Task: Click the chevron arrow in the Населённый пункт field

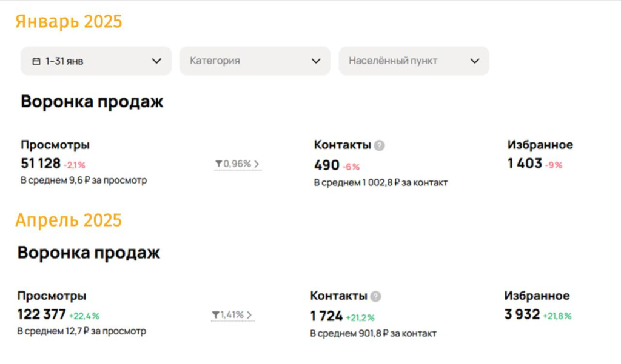Action: pos(475,61)
